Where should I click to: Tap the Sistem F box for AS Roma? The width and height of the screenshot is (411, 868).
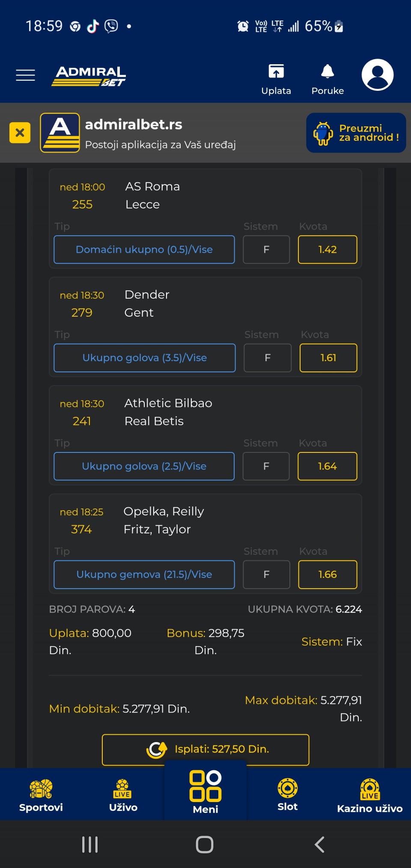(266, 249)
